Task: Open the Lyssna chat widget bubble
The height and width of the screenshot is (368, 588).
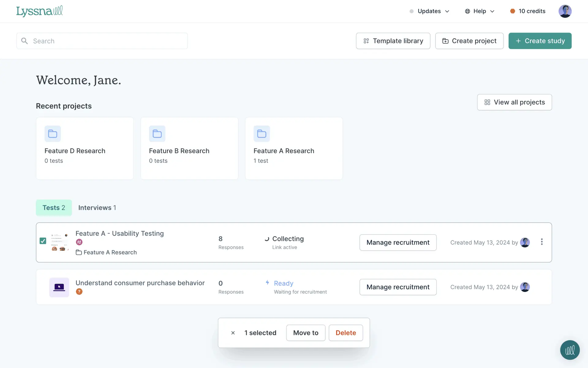Action: tap(570, 350)
